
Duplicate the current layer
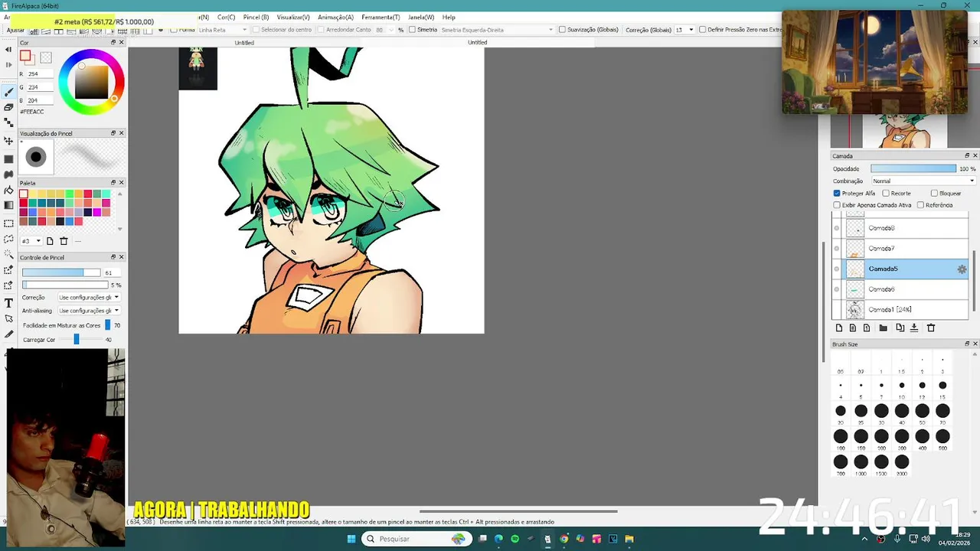pyautogui.click(x=900, y=328)
